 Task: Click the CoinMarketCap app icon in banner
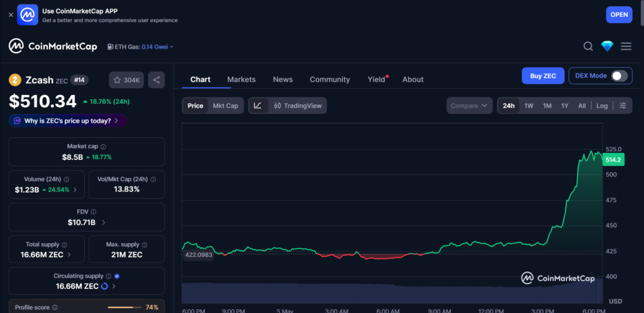28,15
